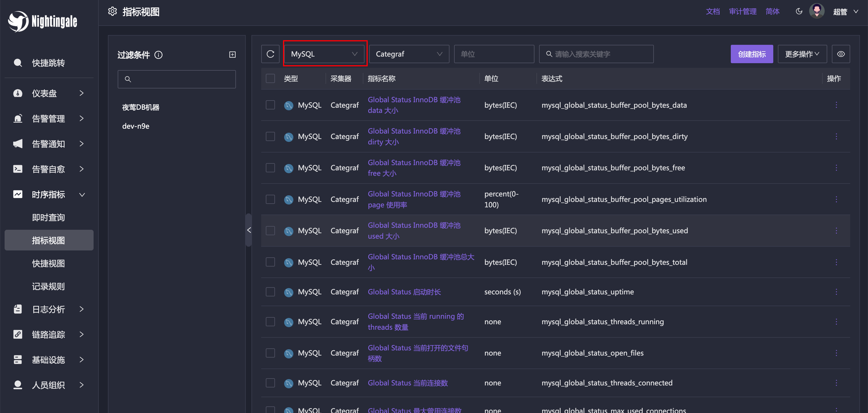Toggle dark mode with the moon icon
The image size is (868, 413).
(799, 11)
